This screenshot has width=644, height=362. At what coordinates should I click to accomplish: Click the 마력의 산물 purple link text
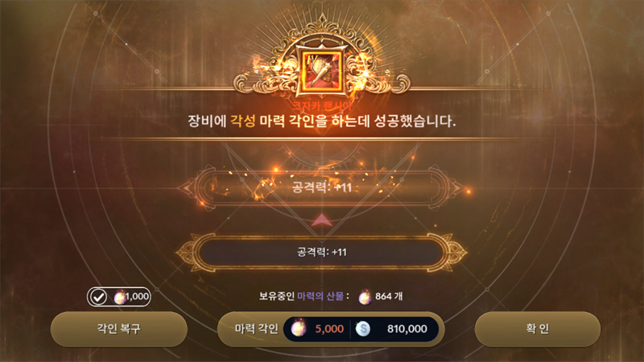point(320,296)
